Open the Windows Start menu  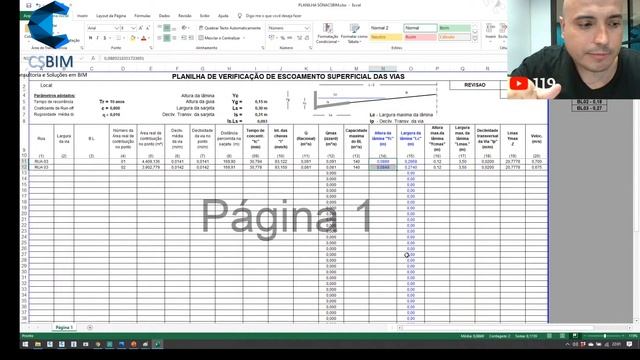[25, 344]
